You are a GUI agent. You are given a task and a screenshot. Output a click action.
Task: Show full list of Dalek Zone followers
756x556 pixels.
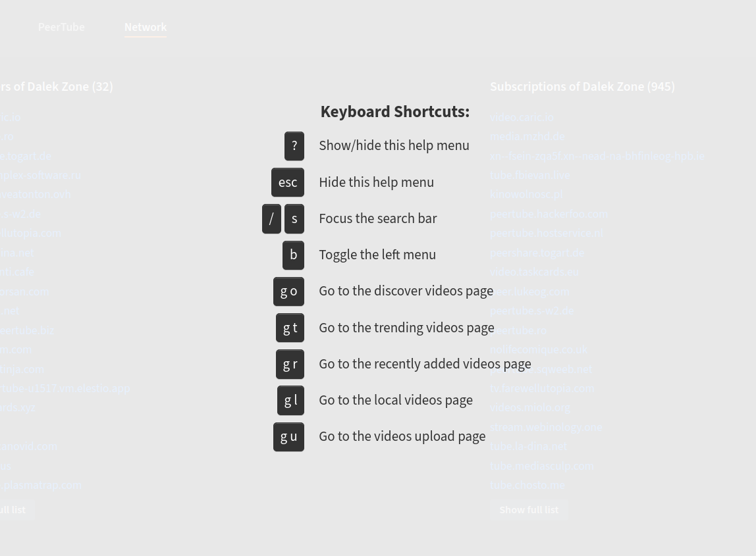[12, 509]
